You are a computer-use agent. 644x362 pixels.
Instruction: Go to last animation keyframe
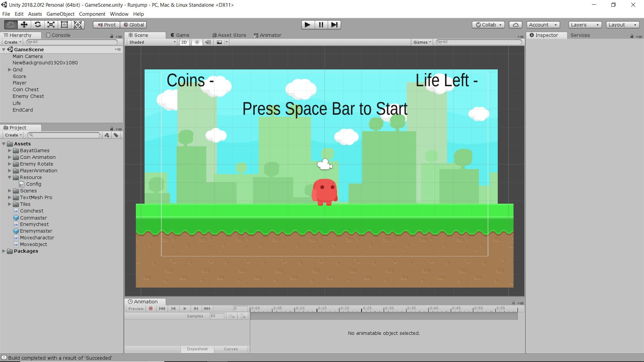coord(207,309)
